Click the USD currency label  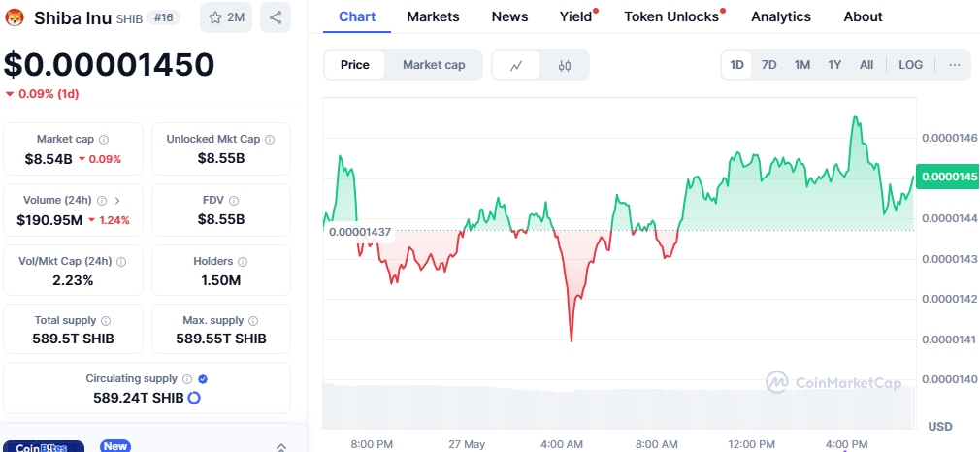coord(940,427)
